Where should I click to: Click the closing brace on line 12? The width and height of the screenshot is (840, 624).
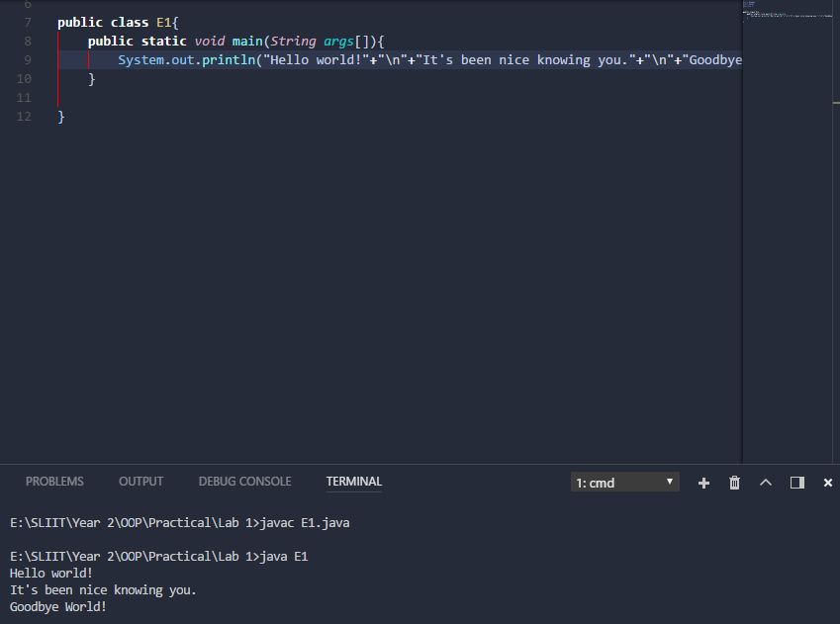61,116
